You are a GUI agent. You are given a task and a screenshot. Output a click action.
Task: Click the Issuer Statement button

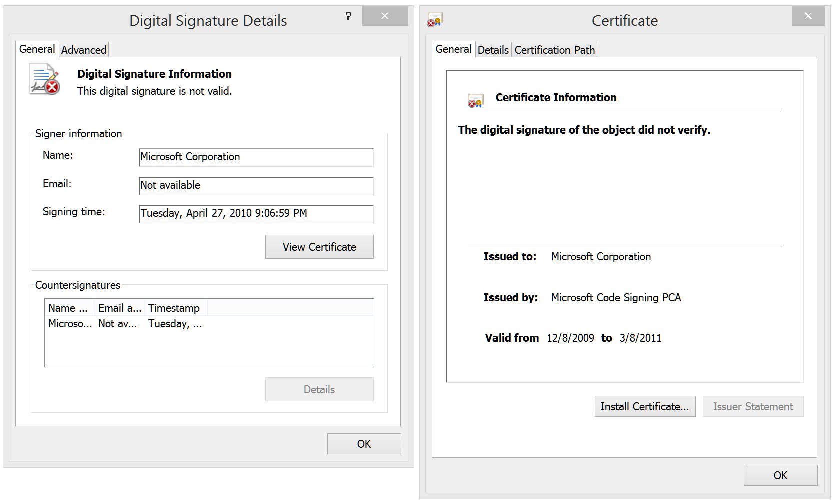(x=753, y=406)
